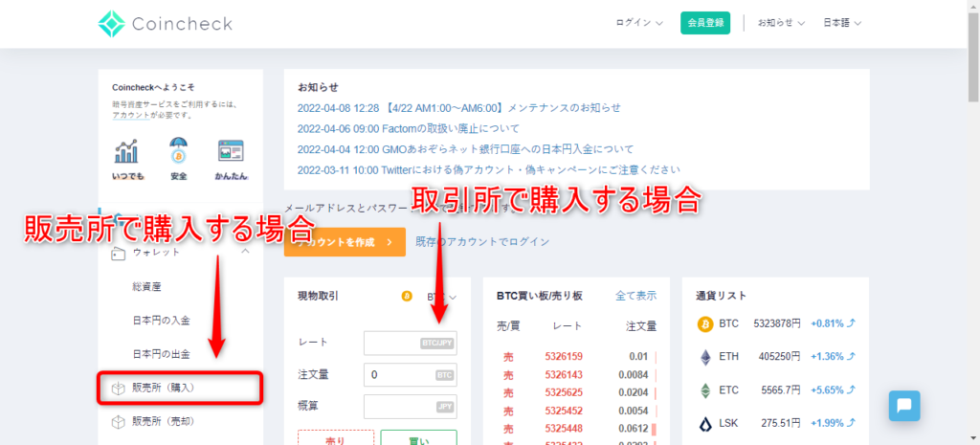Click the いつでも chart icon

click(127, 151)
